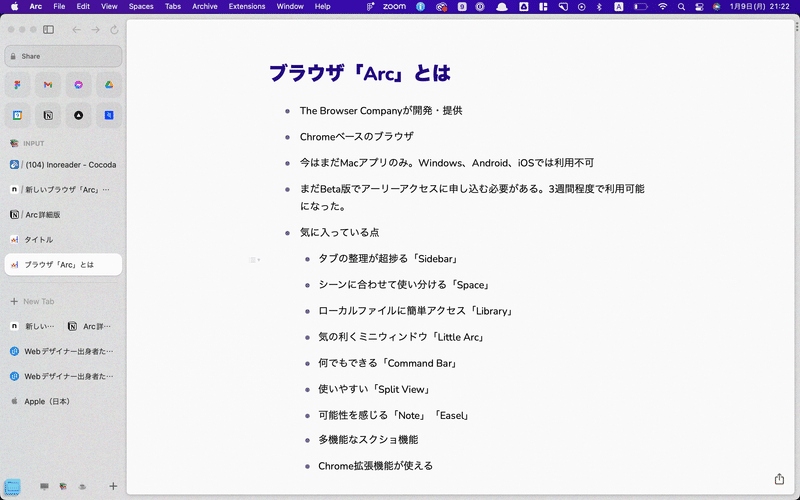Toggle the sidebar with the sidebar icon

click(48, 30)
